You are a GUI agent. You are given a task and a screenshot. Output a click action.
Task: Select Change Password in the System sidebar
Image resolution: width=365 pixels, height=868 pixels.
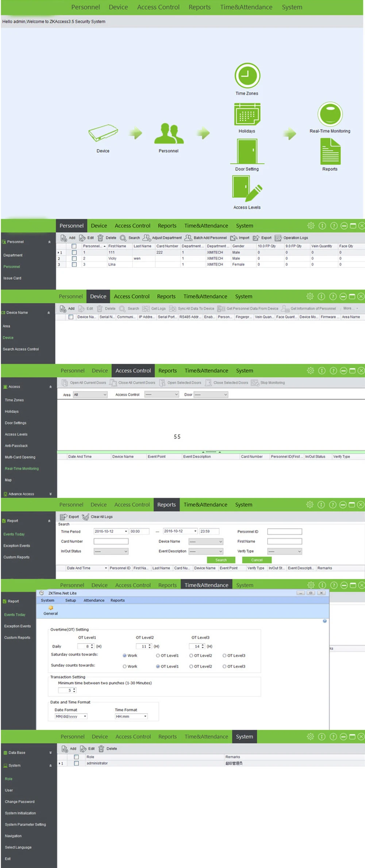pyautogui.click(x=20, y=802)
